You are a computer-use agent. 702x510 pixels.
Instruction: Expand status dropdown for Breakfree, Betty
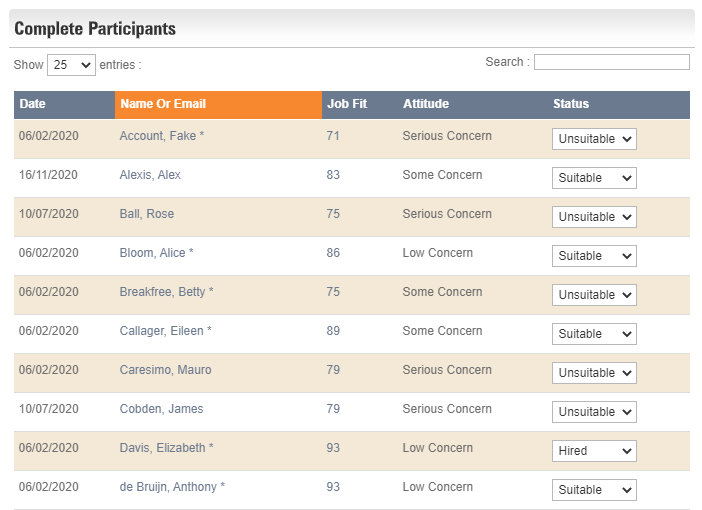(x=594, y=295)
